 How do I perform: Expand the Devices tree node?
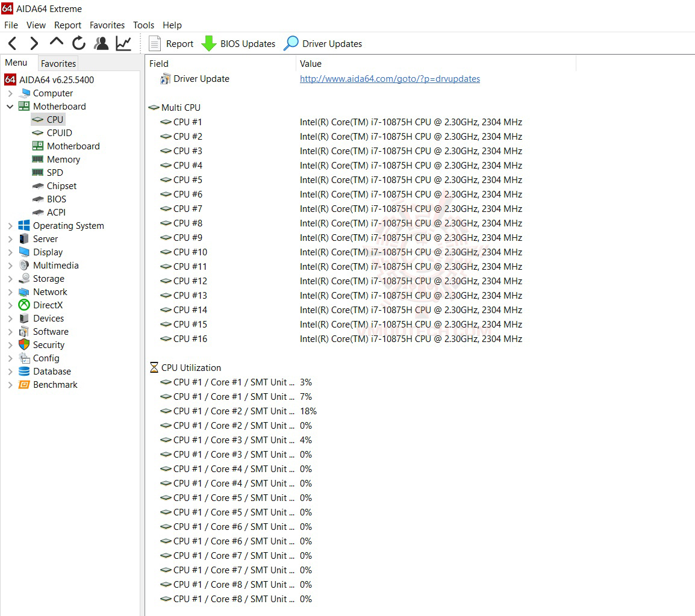pyautogui.click(x=10, y=319)
